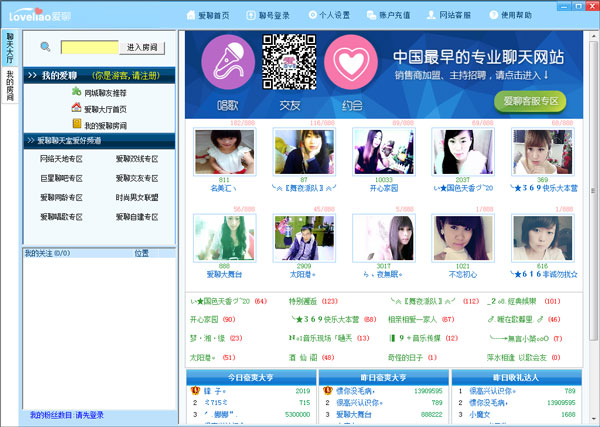Click the 奇怪的日子 (1) room link
Viewport: 600px width, 427px height.
coord(412,357)
